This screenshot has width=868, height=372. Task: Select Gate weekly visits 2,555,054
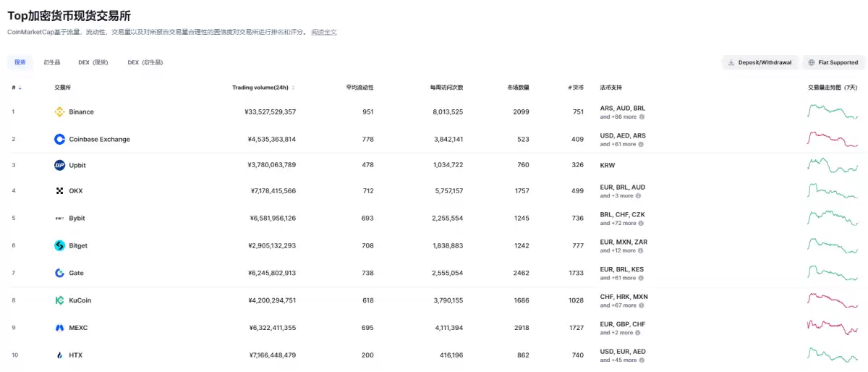pyautogui.click(x=447, y=273)
